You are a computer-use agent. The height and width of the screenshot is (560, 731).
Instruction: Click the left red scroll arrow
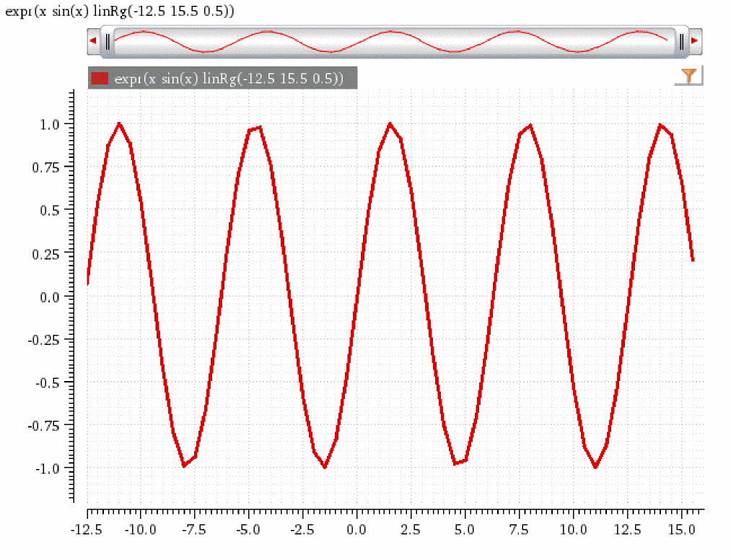point(93,41)
